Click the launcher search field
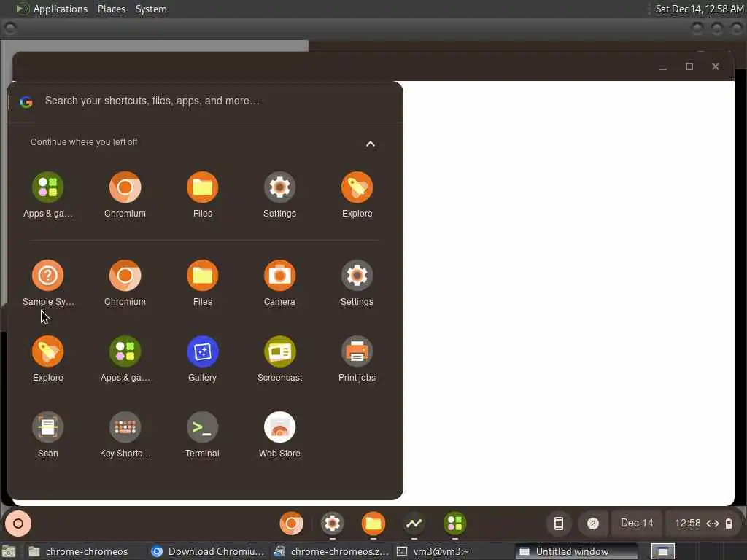The image size is (747, 560). [x=205, y=101]
